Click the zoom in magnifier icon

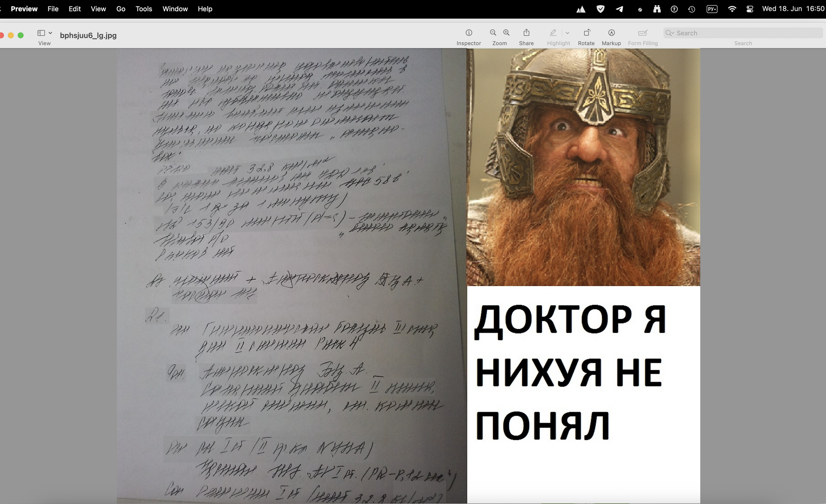click(506, 33)
